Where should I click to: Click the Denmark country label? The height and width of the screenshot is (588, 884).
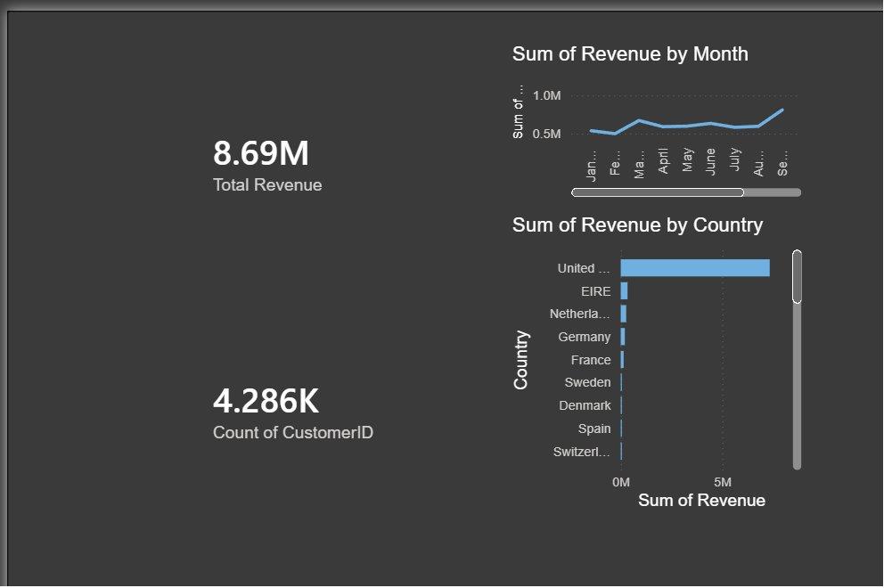[x=585, y=405]
